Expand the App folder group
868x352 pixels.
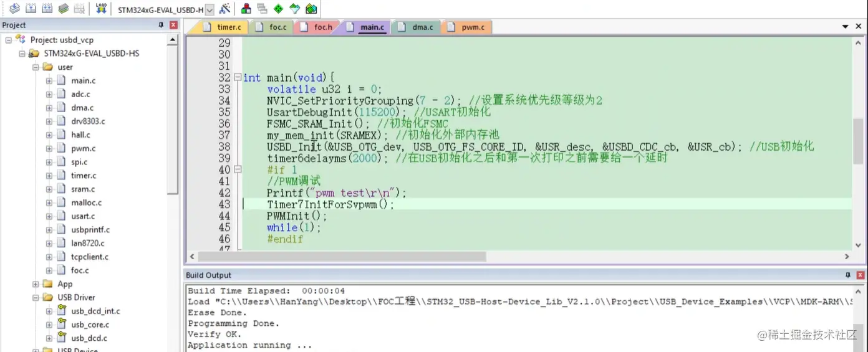click(x=36, y=284)
